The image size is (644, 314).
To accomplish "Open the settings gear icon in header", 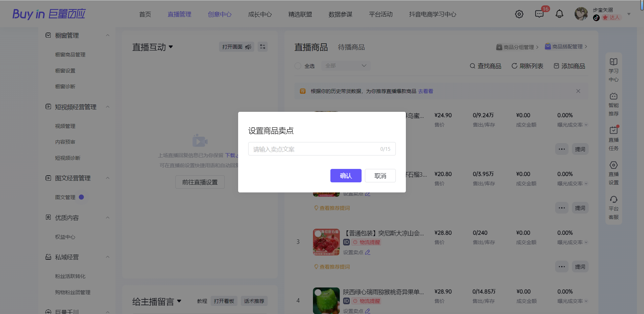I will click(519, 14).
